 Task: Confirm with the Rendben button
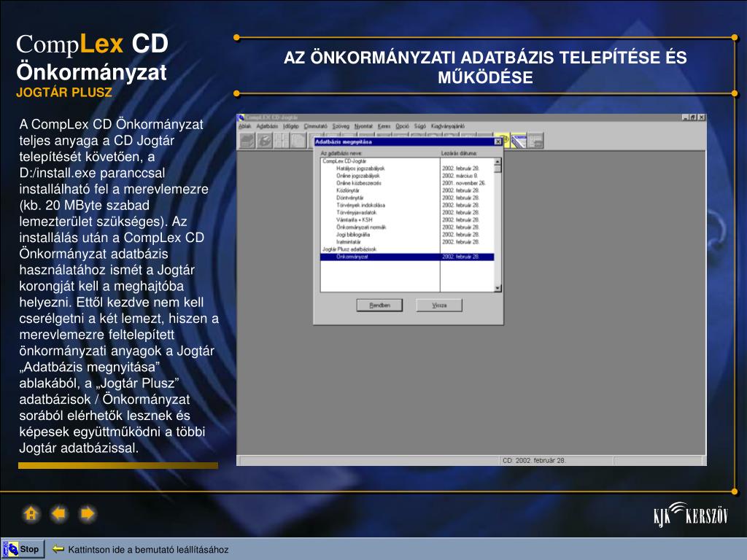point(379,306)
